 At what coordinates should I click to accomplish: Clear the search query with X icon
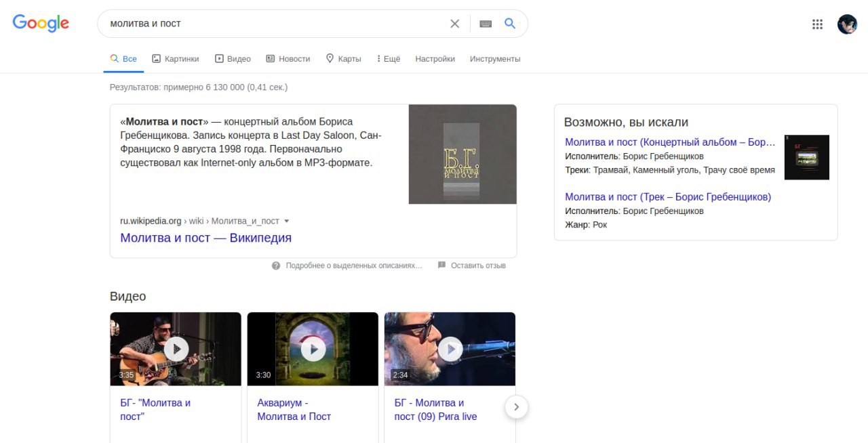[x=455, y=24]
